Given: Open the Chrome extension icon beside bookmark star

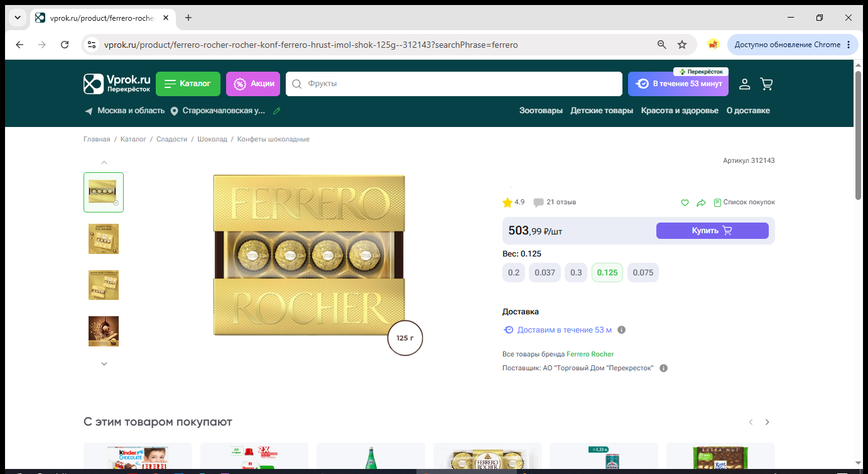Looking at the screenshot, I should click(x=713, y=45).
